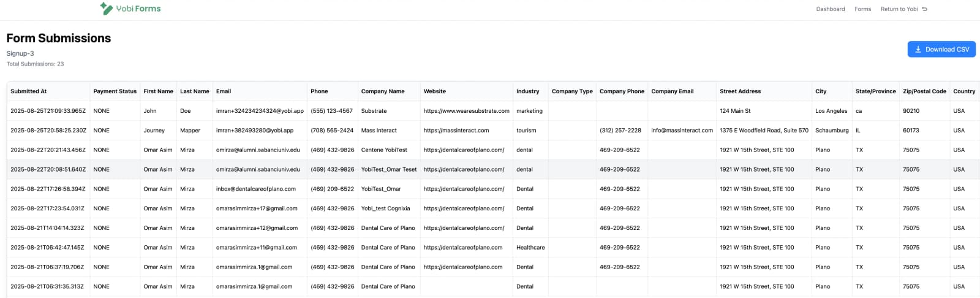
Task: Open the Forms nav item
Action: pyautogui.click(x=862, y=9)
